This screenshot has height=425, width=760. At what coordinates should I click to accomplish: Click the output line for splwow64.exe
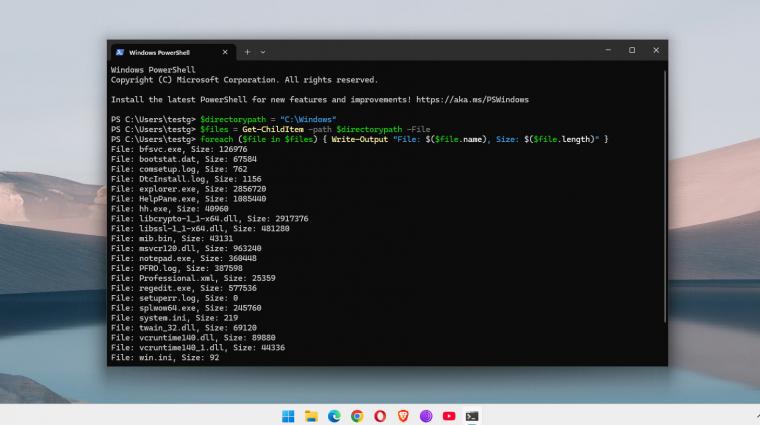click(186, 308)
